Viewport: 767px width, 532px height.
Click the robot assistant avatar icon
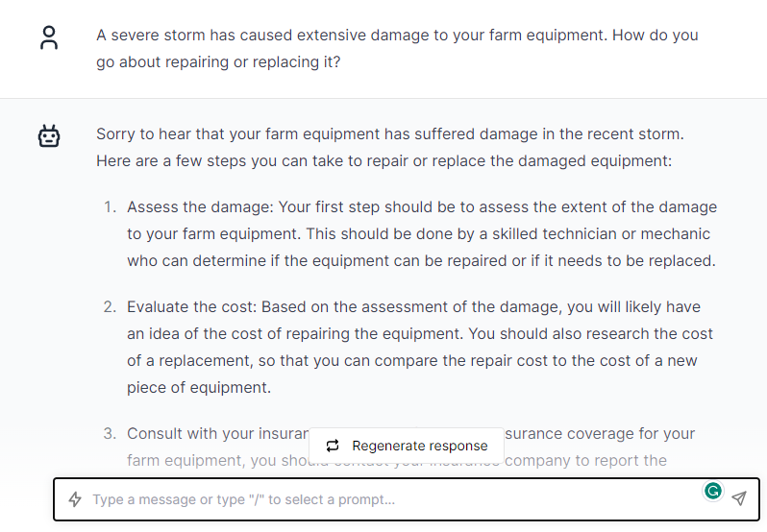click(x=49, y=135)
